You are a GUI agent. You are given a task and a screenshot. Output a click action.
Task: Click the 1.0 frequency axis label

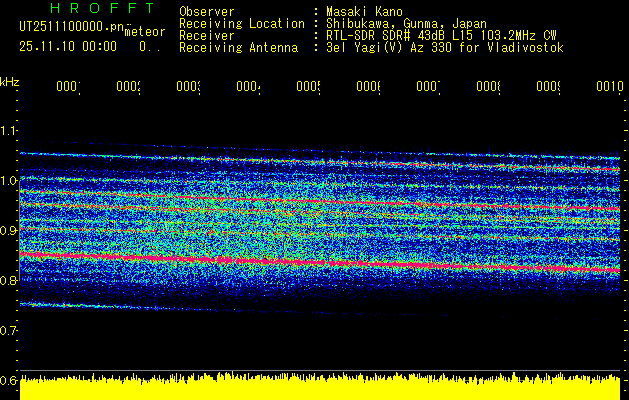click(x=8, y=181)
